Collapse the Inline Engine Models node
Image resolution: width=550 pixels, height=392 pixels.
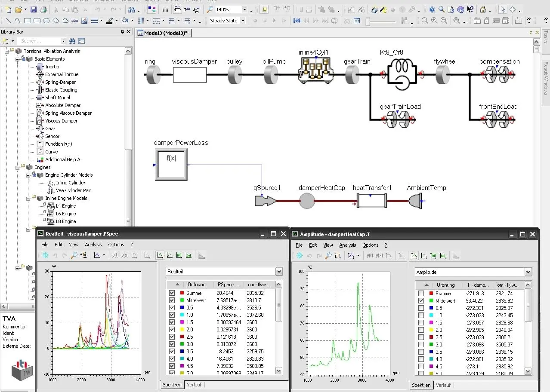point(28,198)
